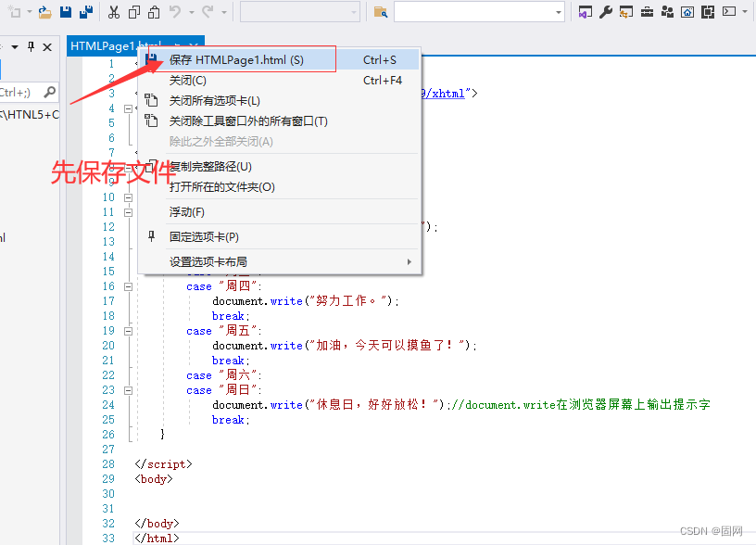Click the 努力工作 document.write line
Viewport: 756px width, 545px height.
tap(306, 301)
